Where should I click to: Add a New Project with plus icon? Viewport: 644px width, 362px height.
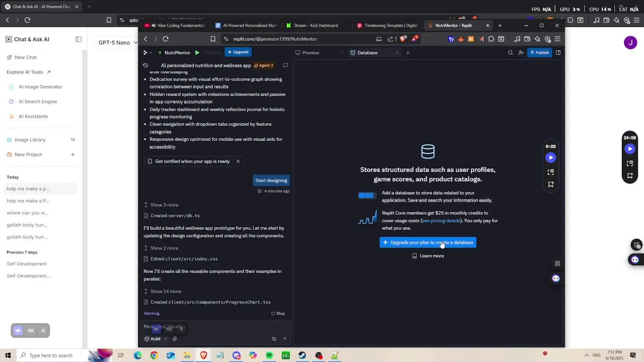(x=72, y=154)
